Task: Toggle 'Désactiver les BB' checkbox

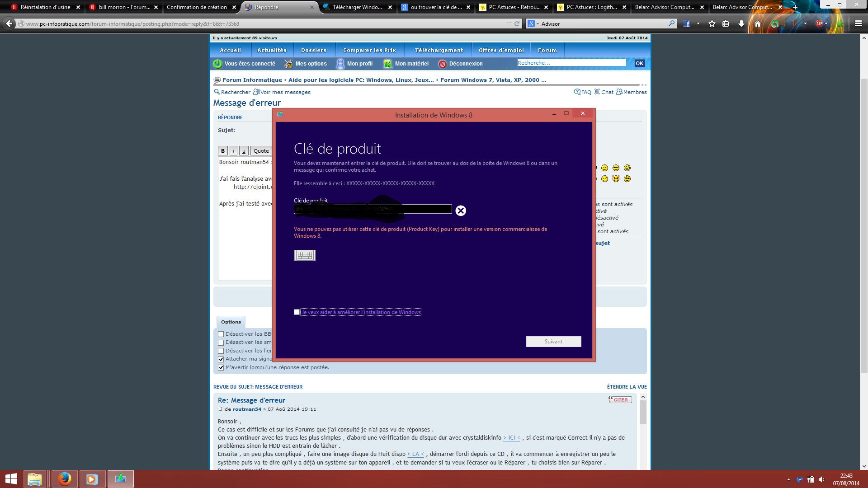Action: [x=221, y=334]
